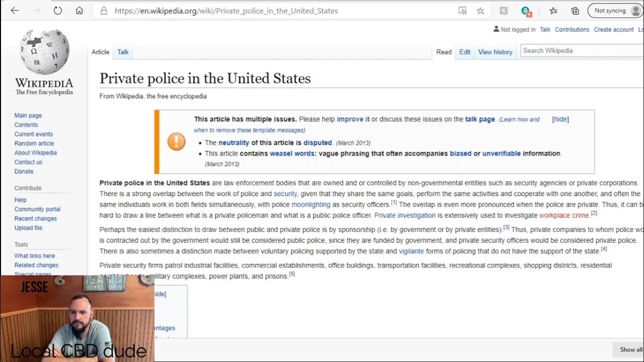The height and width of the screenshot is (362, 644).
Task: Click the user icon beside Not logged in
Action: tap(497, 29)
